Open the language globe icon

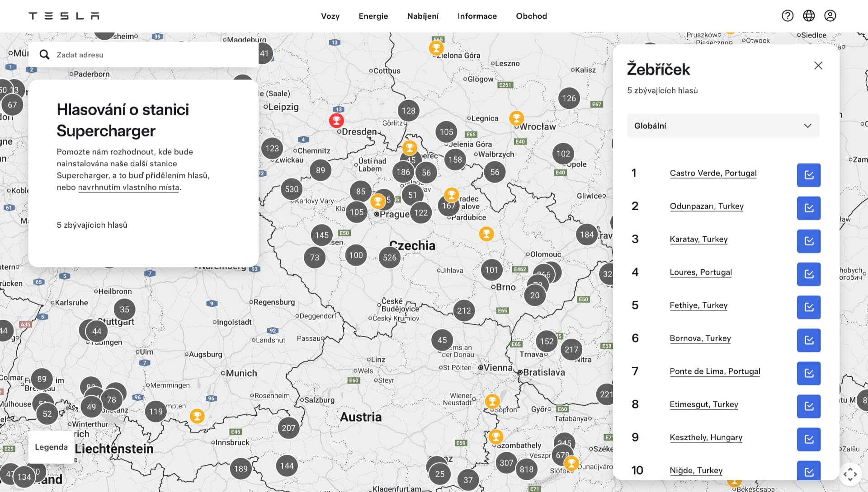coord(809,16)
